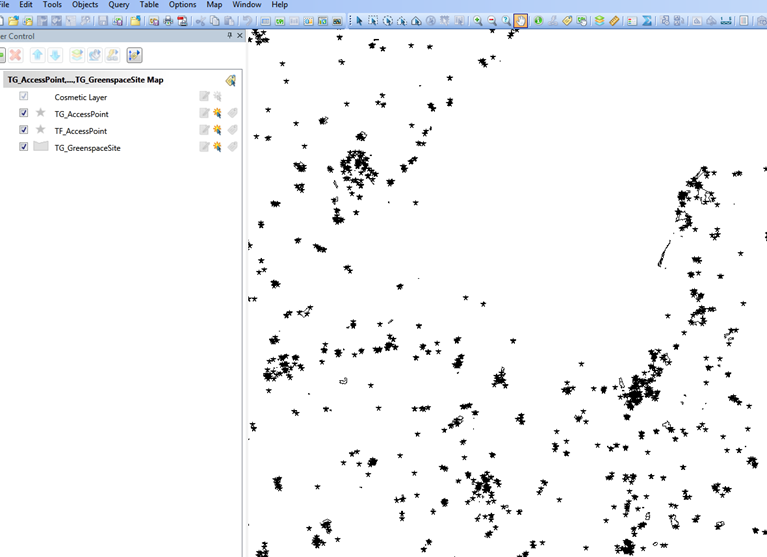Toggle visibility of TG_AccessPoint layer
Screen dimensions: 767x557
23,113
